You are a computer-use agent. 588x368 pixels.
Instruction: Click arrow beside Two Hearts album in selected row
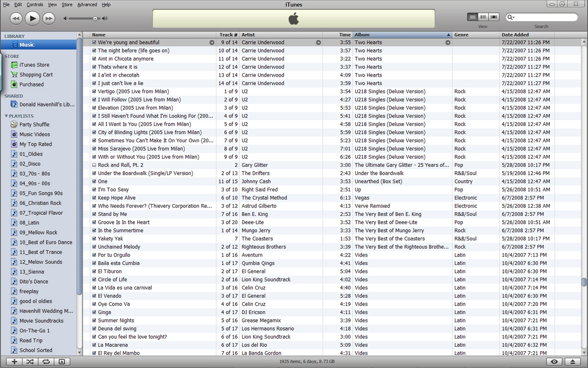447,43
